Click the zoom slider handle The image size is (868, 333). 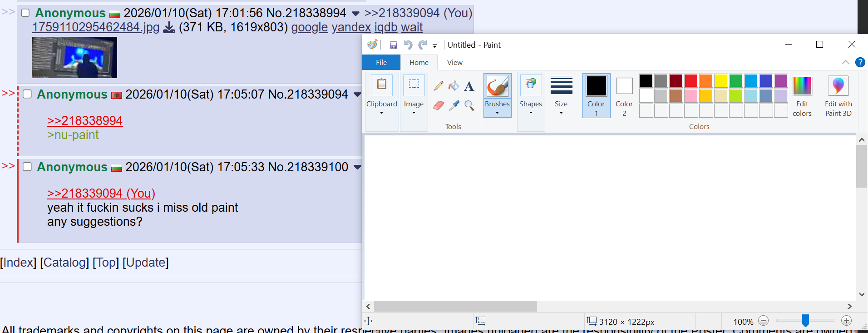click(x=805, y=321)
